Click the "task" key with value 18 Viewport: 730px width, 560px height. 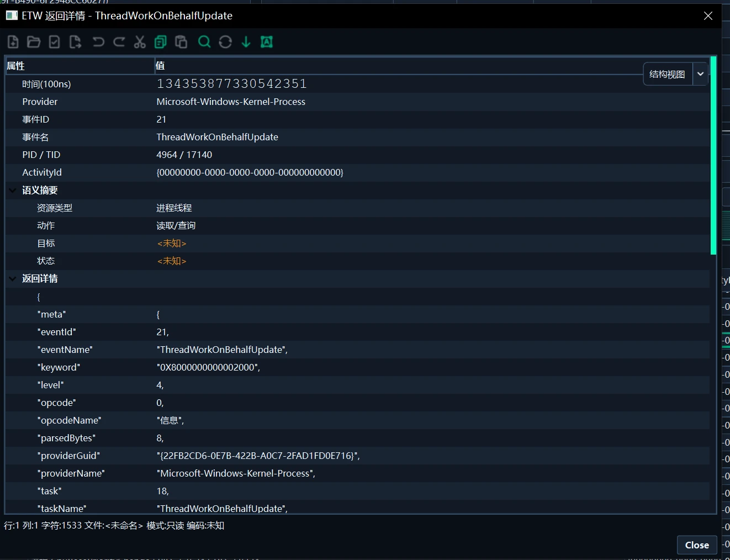pyautogui.click(x=49, y=491)
